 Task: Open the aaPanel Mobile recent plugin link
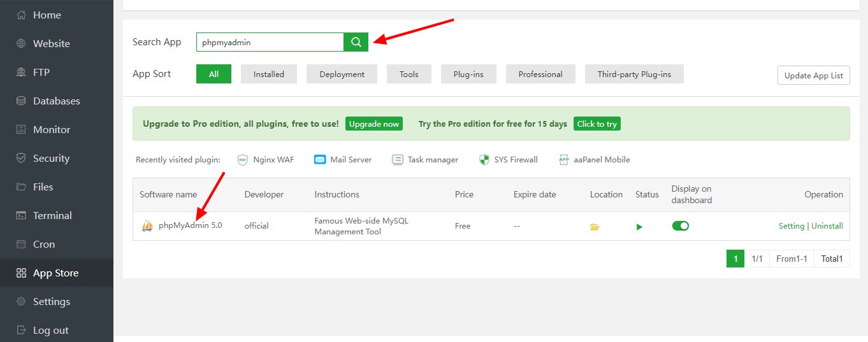click(602, 160)
